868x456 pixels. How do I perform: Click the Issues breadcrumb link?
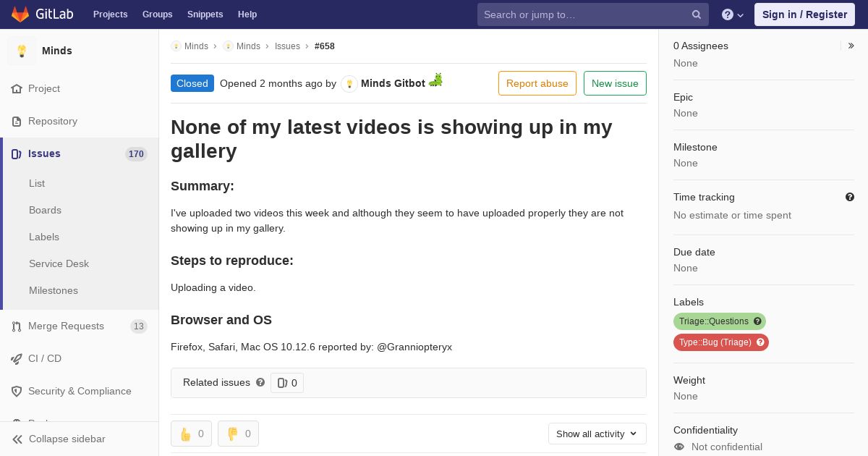pyautogui.click(x=287, y=46)
